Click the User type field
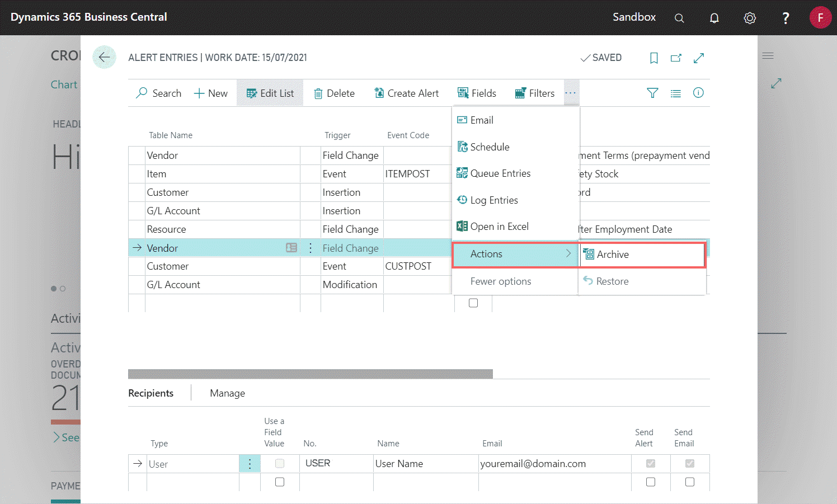 pyautogui.click(x=193, y=464)
